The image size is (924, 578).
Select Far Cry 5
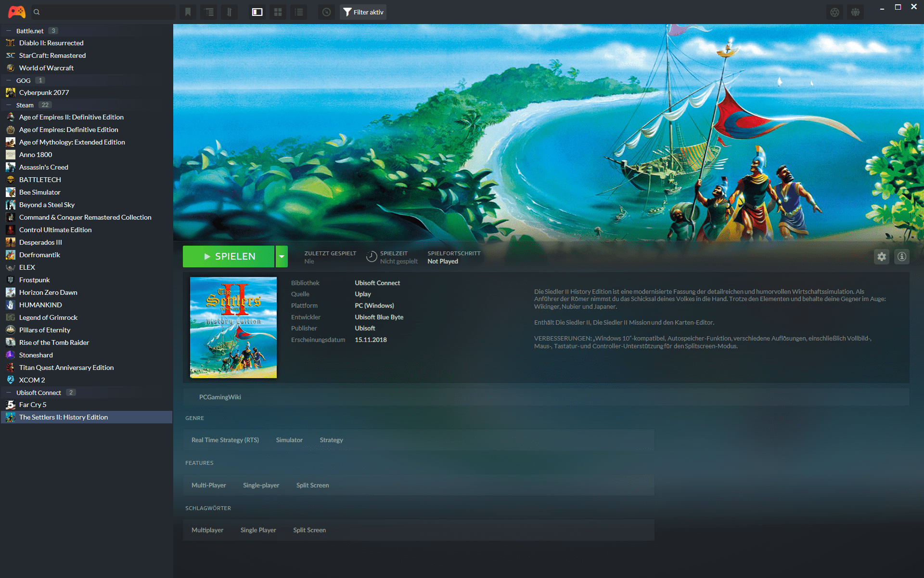point(87,405)
